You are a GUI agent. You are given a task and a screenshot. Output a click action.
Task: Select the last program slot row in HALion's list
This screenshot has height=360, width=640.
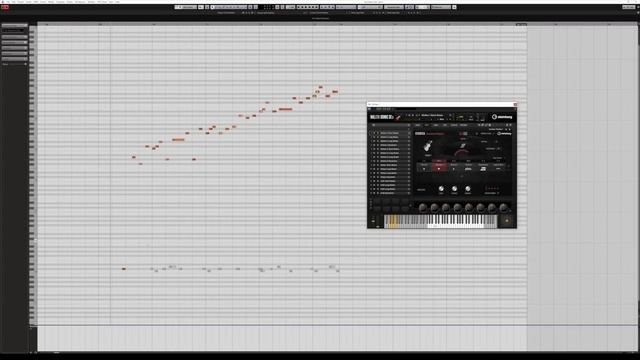coord(389,193)
